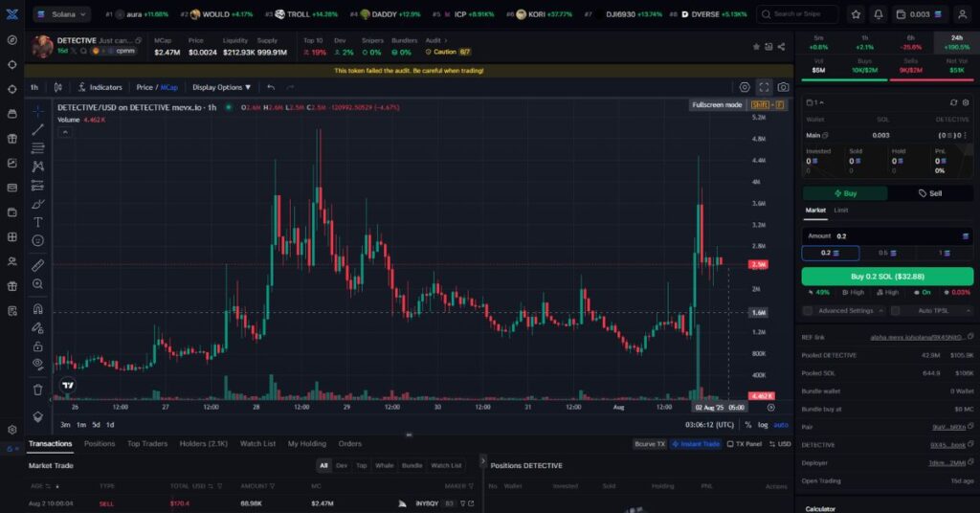The height and width of the screenshot is (513, 980).
Task: Toggle auto scale on chart
Action: point(781,425)
